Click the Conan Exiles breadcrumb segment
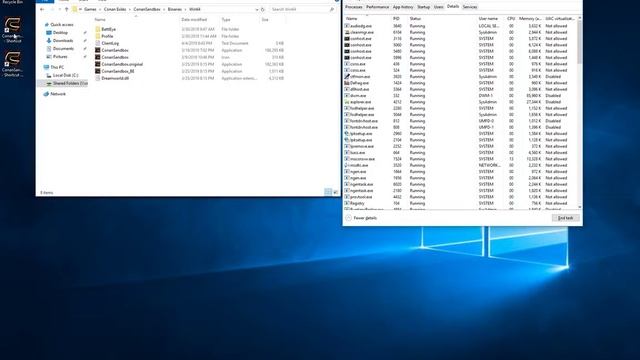 pyautogui.click(x=115, y=9)
